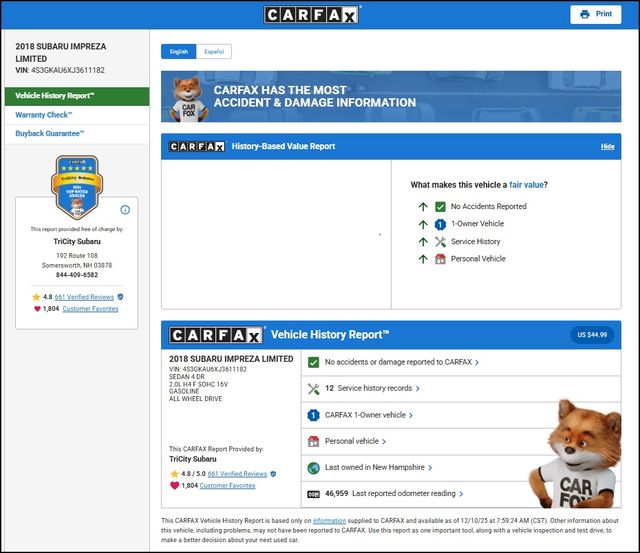The width and height of the screenshot is (640, 553).
Task: Click the Print button
Action: point(595,14)
